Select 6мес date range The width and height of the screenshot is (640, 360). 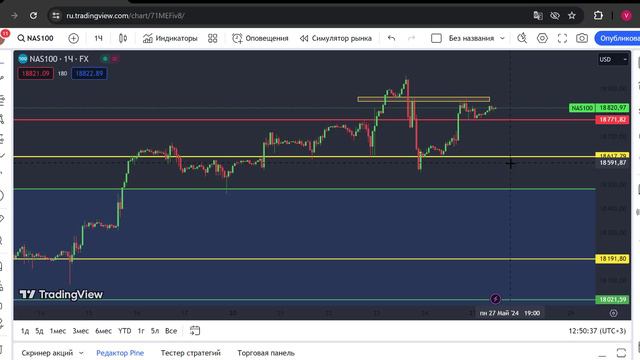click(103, 331)
